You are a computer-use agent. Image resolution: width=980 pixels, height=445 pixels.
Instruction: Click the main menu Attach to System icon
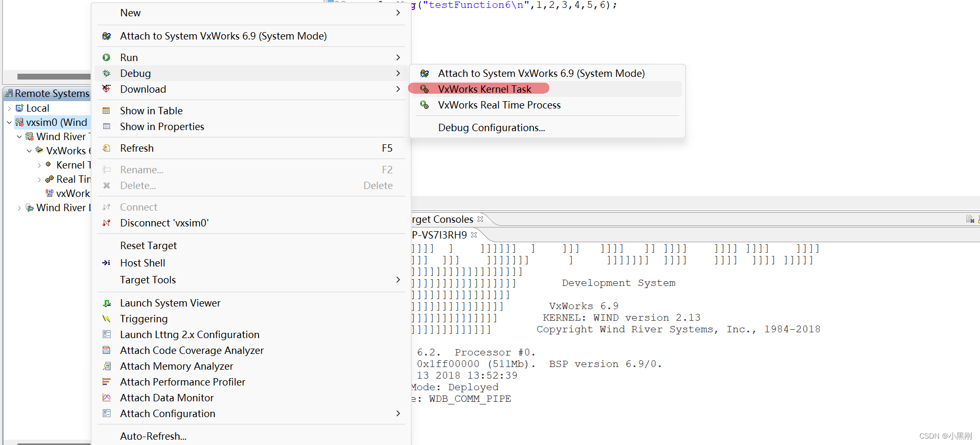coord(106,36)
